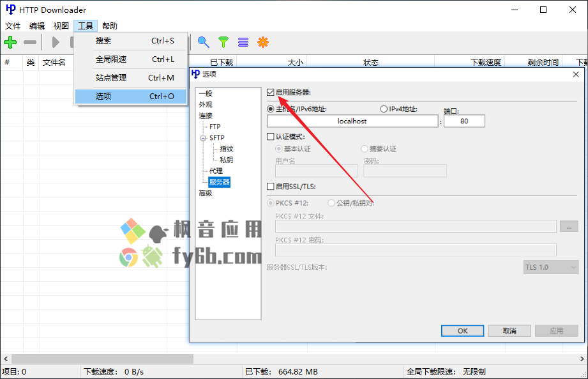Click the horizontal scrollbar thumb
The height and width of the screenshot is (379, 588).
(102, 359)
